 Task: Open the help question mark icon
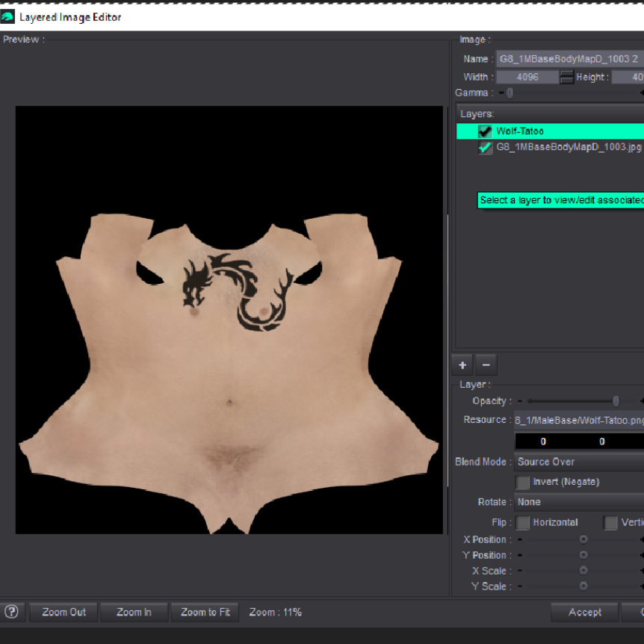tap(11, 612)
